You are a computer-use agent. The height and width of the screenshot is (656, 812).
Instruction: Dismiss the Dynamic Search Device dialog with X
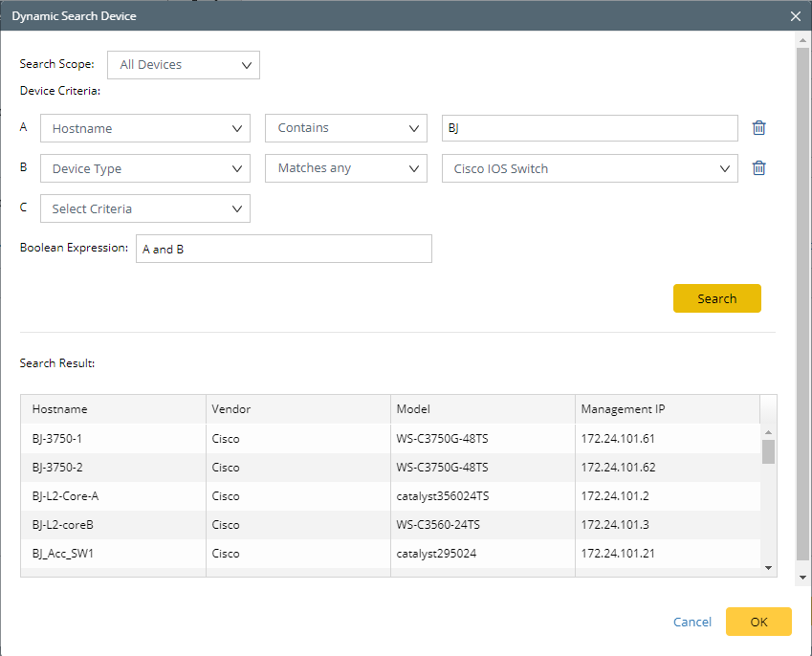pyautogui.click(x=795, y=15)
